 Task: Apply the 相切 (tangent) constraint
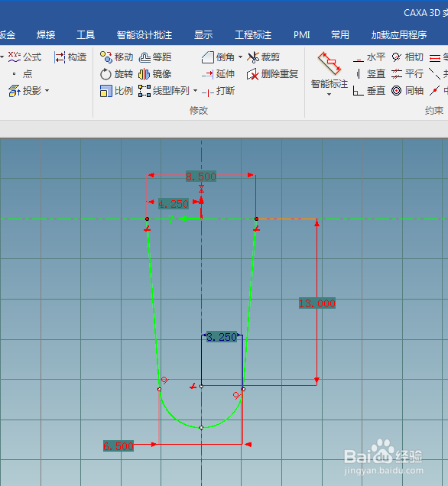[x=407, y=57]
